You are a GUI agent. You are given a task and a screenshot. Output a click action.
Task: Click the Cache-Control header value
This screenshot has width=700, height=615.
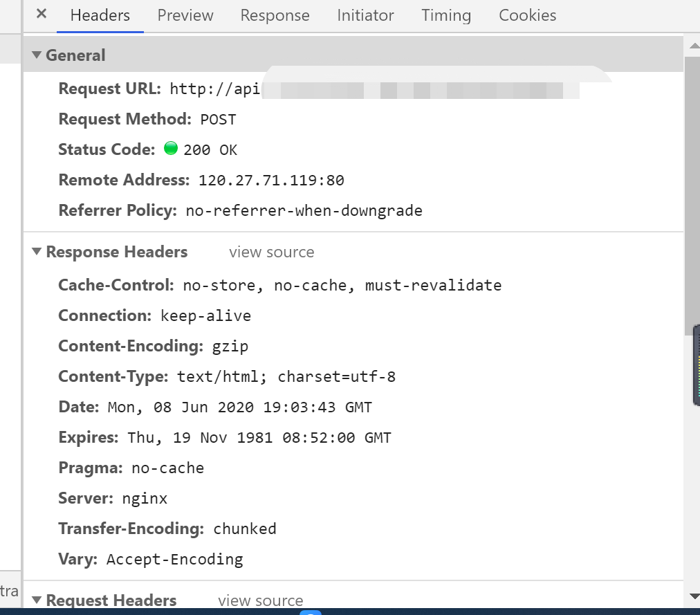point(342,286)
